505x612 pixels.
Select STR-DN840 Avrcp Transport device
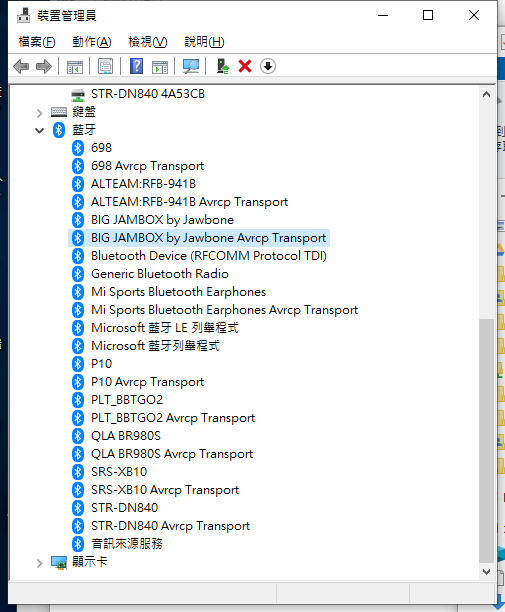tap(170, 526)
